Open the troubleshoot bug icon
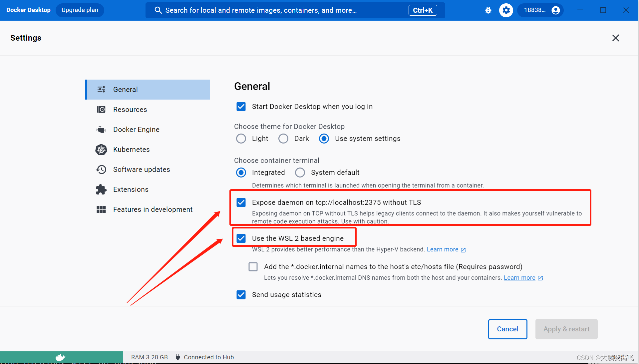This screenshot has height=364, width=639. click(x=488, y=10)
